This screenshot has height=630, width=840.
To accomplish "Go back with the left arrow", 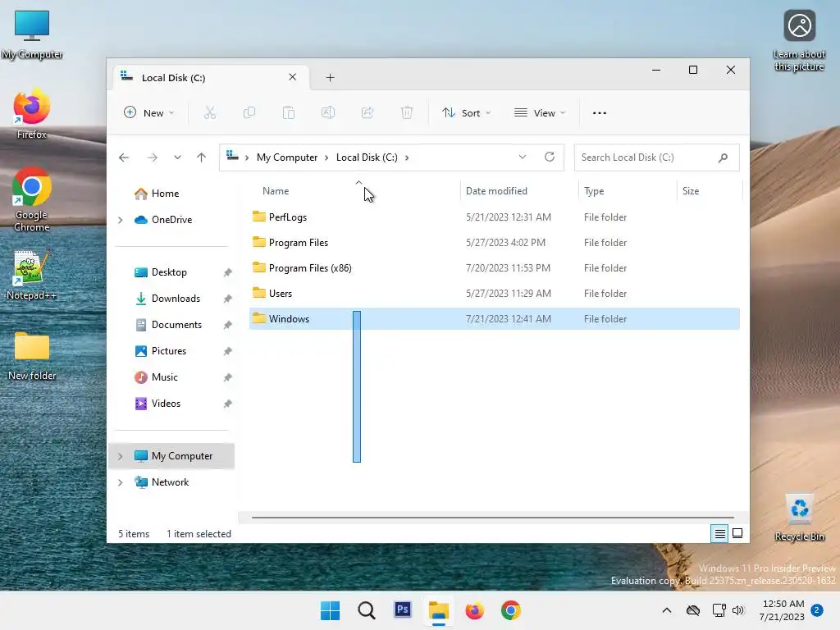I will tap(124, 157).
